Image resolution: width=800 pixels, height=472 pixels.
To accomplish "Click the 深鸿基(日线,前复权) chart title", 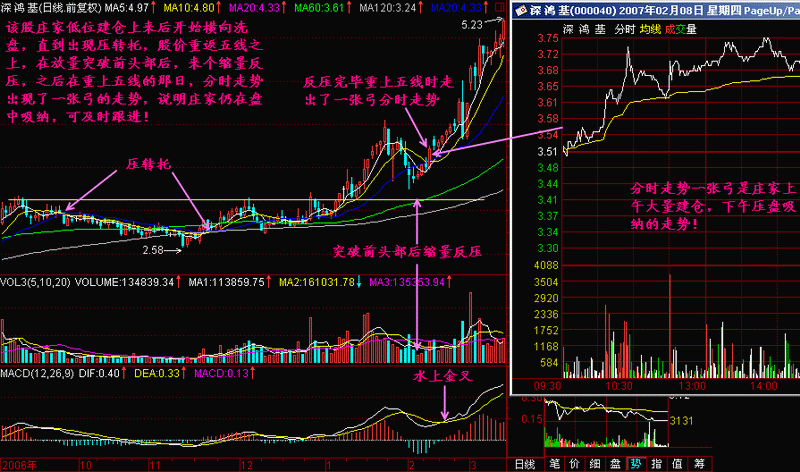I will coord(52,8).
